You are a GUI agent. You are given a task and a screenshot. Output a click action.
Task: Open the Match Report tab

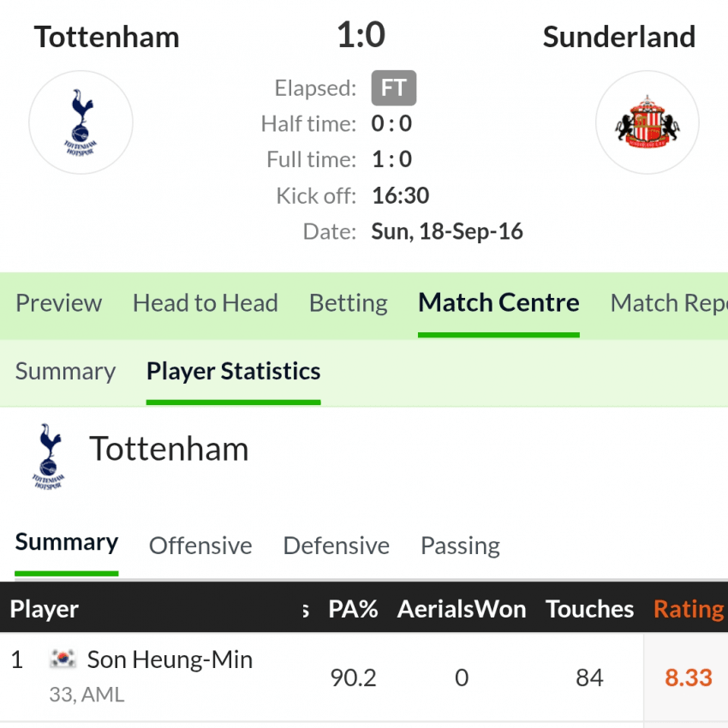click(669, 303)
